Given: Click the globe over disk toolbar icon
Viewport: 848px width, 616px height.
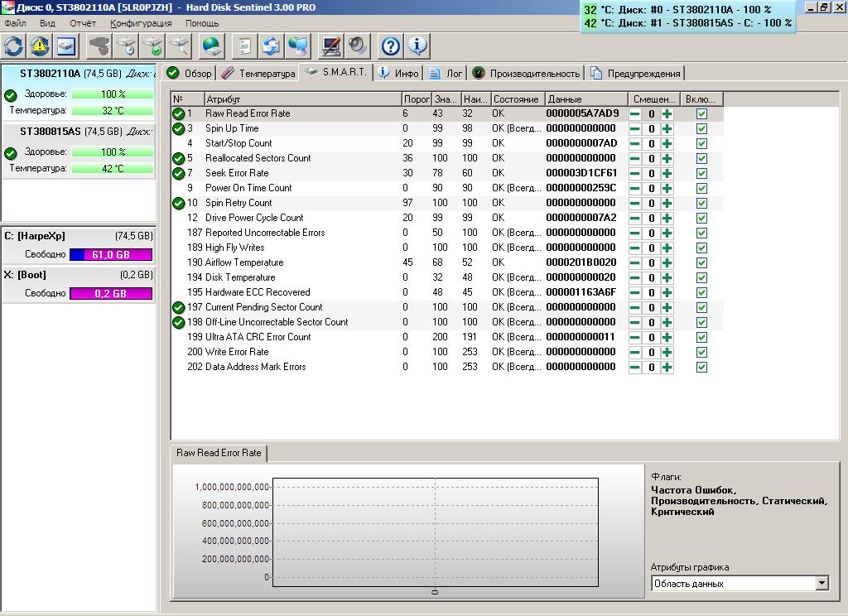Looking at the screenshot, I should pyautogui.click(x=211, y=46).
